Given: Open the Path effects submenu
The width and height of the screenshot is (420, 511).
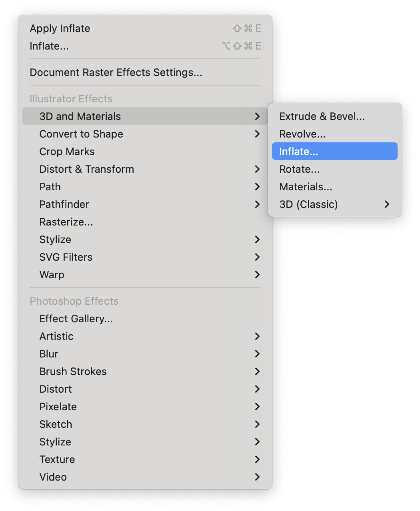Looking at the screenshot, I should tap(145, 187).
